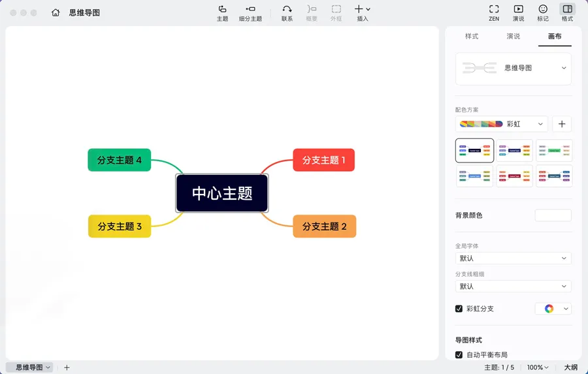The width and height of the screenshot is (588, 374).
Task: Add a new sheet with plus button
Action: [67, 367]
